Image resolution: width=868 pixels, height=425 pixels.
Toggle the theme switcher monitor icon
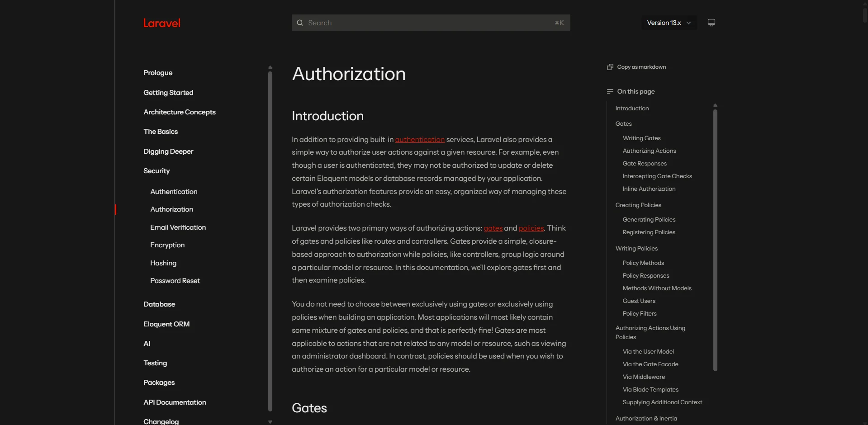(x=711, y=23)
